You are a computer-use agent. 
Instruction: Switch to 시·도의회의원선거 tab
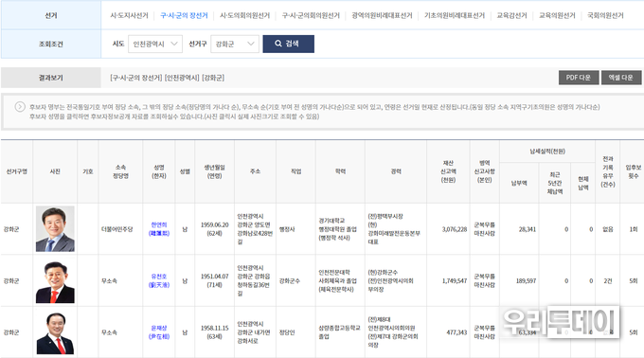click(244, 15)
